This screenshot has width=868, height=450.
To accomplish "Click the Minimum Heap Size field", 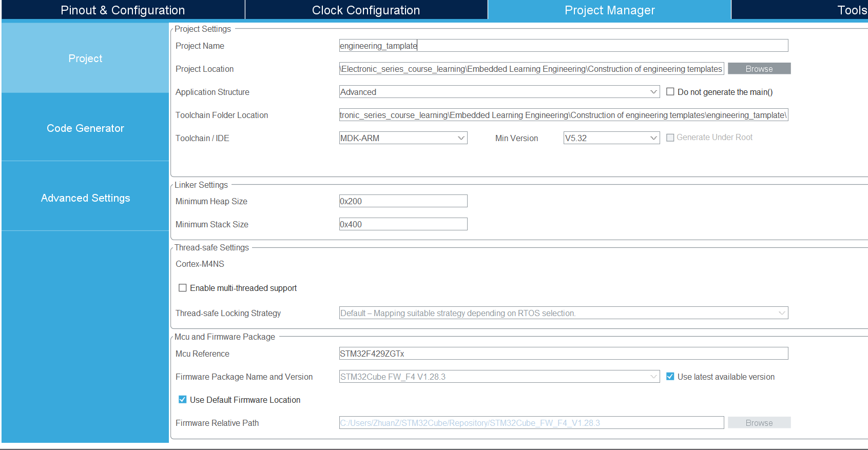I will (x=403, y=201).
